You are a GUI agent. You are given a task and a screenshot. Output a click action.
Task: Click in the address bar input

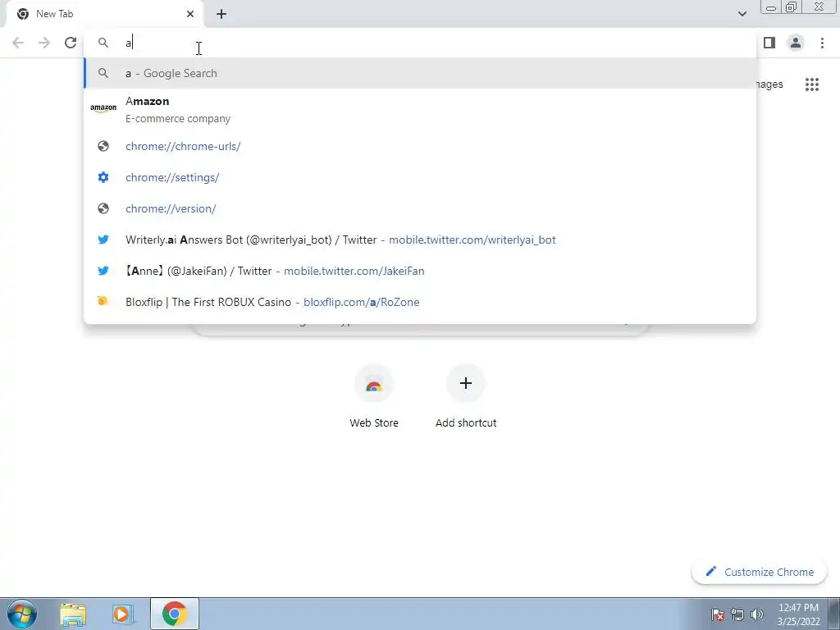[420, 43]
